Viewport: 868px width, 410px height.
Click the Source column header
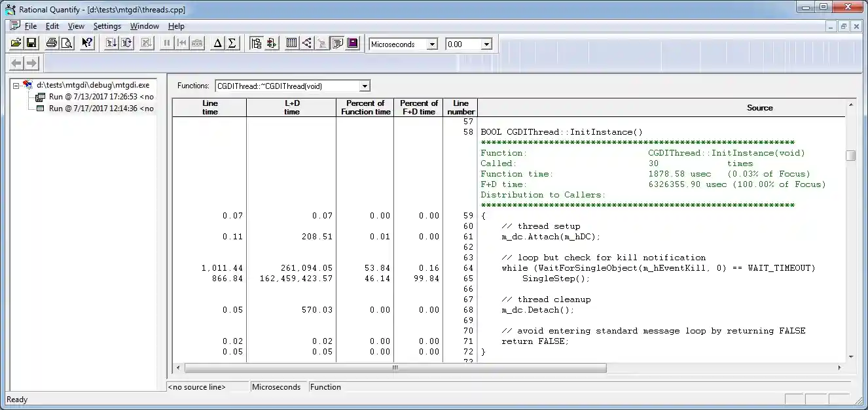759,108
